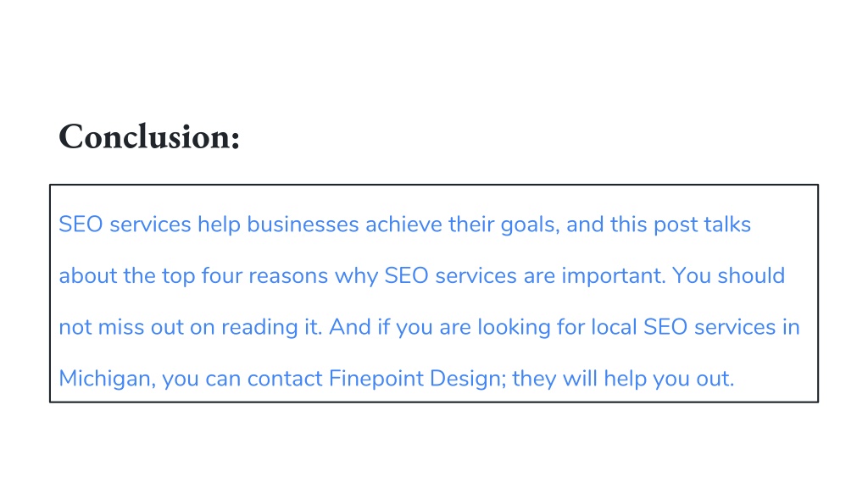Viewport: 868px width, 488px height.
Task: Click "not miss out" text
Action: (x=121, y=327)
